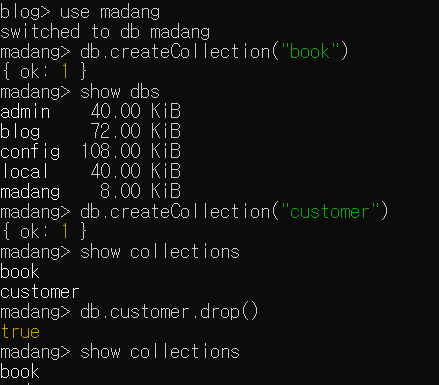Click the "book" entry under first show collections
The width and height of the screenshot is (439, 385).
pos(20,272)
